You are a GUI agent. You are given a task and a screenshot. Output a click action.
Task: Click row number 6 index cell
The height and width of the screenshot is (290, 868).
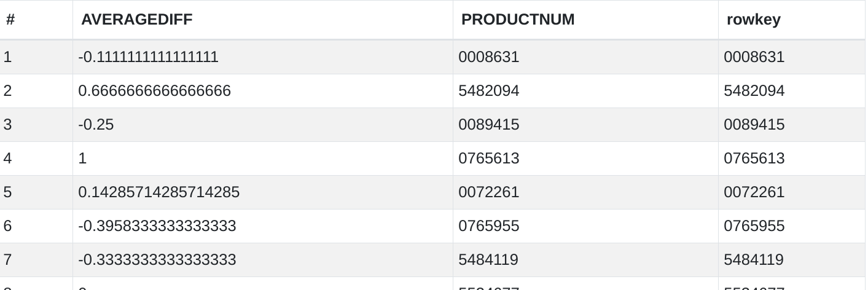coord(7,226)
